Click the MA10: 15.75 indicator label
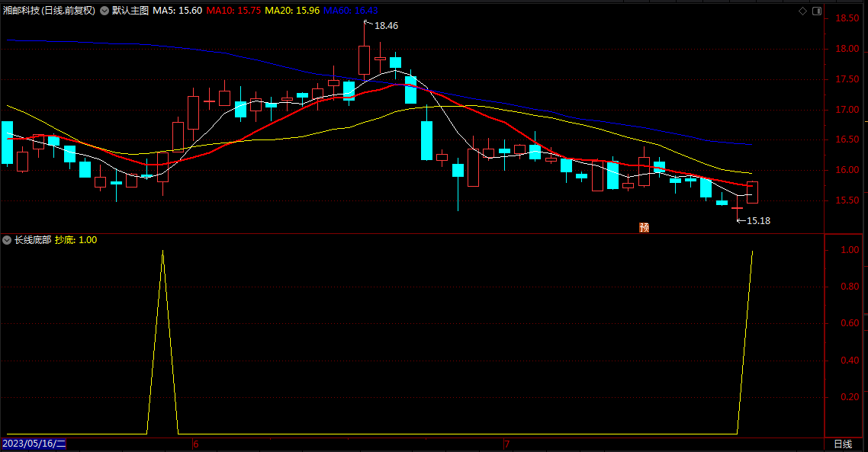 (233, 11)
